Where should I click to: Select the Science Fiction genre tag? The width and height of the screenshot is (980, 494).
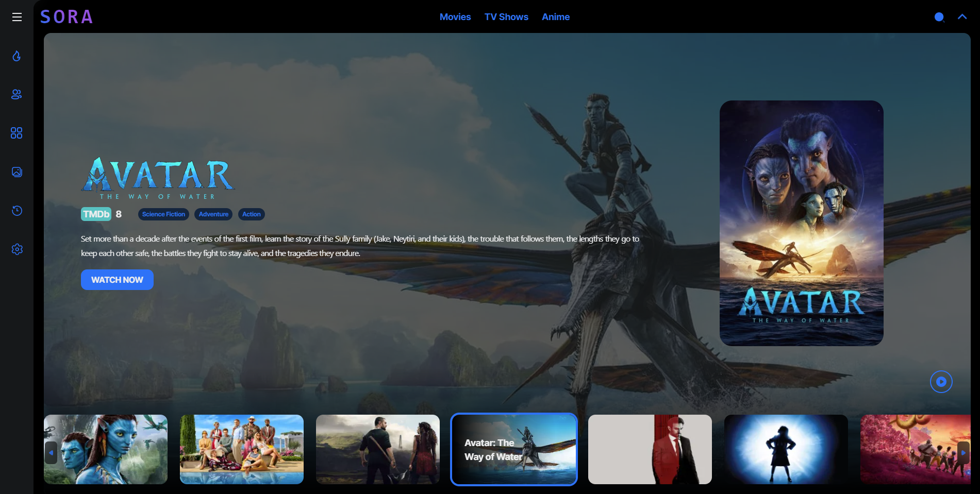(x=163, y=214)
